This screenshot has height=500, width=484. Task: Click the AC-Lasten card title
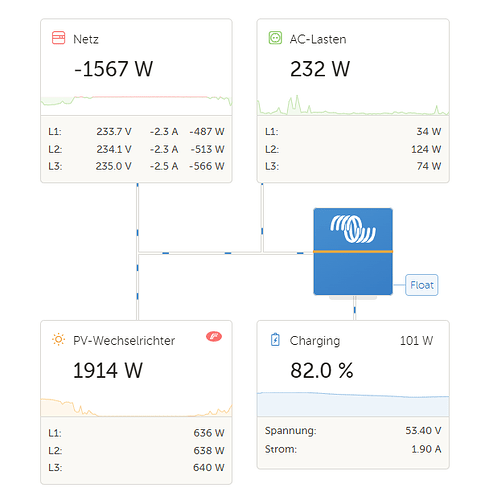(x=318, y=39)
